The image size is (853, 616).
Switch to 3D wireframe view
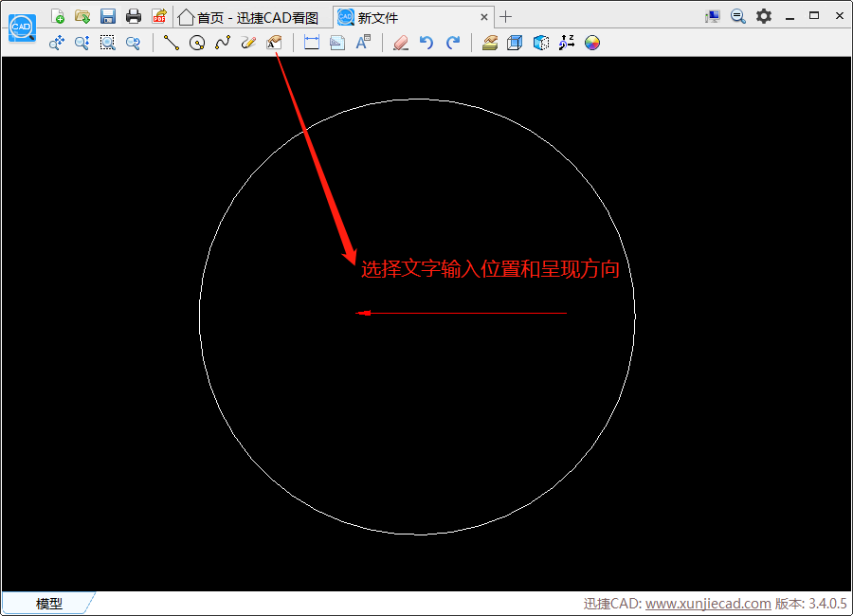pos(515,43)
